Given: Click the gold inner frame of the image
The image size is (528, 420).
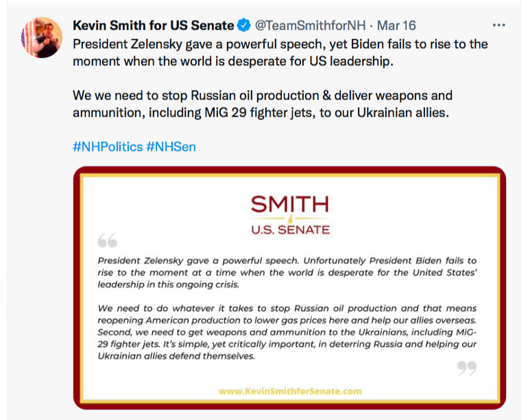Looking at the screenshot, I should click(84, 288).
